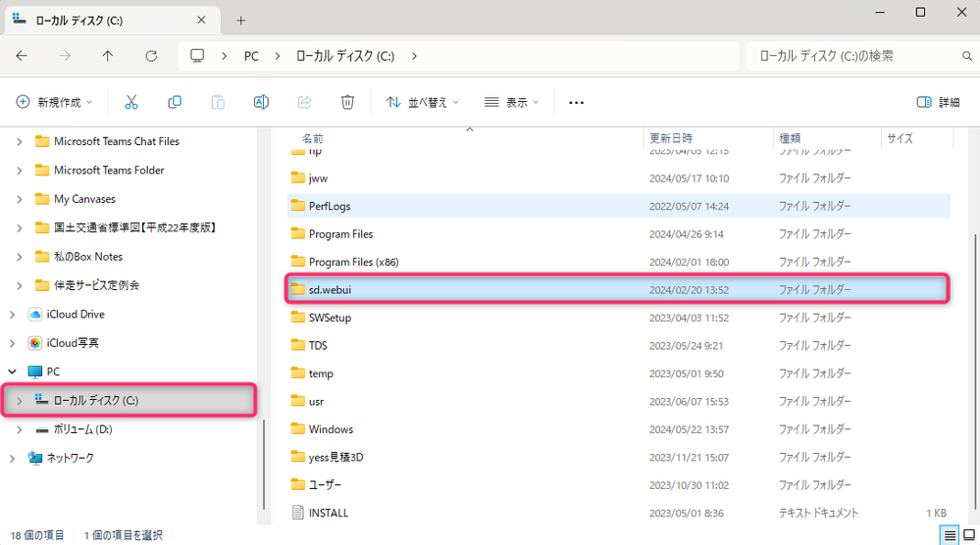Viewport: 980px width, 545px height.
Task: Click PC in the breadcrumb path
Action: pyautogui.click(x=251, y=56)
